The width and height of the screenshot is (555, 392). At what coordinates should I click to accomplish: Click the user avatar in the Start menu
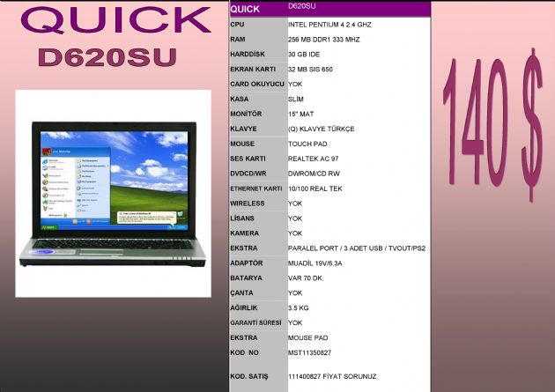point(47,152)
